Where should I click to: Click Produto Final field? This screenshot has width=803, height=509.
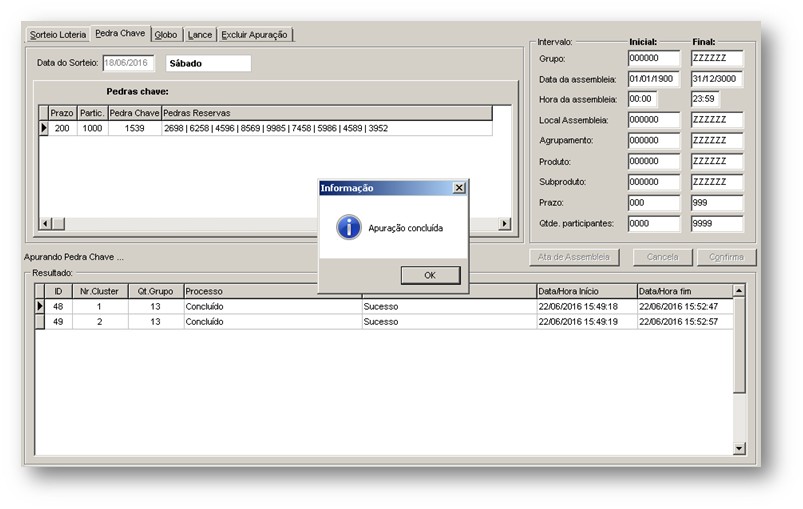717,161
